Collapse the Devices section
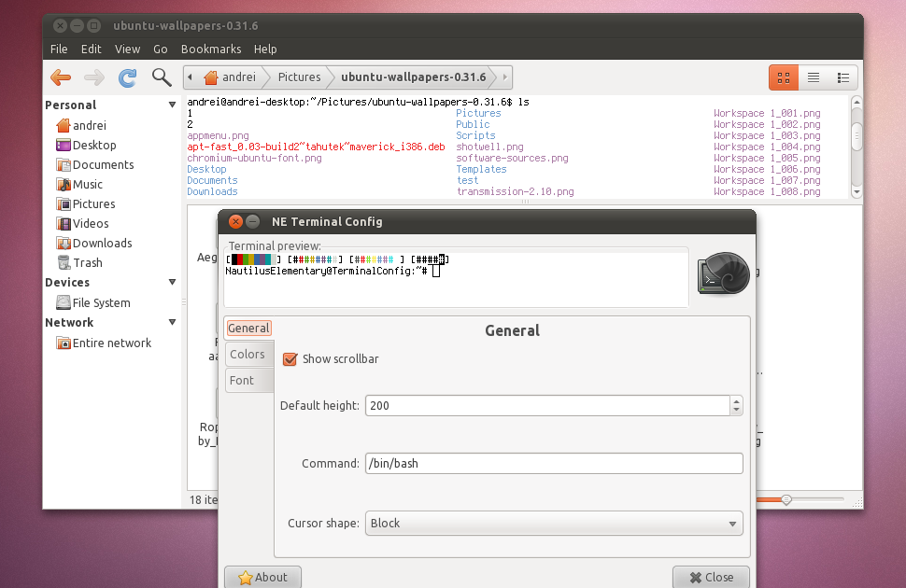The width and height of the screenshot is (906, 588). [171, 282]
